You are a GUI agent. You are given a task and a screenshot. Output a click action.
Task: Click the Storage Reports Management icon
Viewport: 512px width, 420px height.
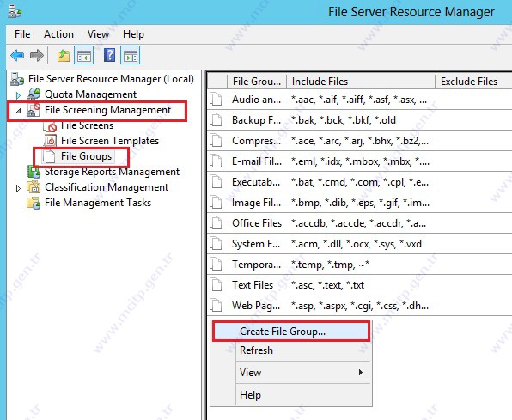pyautogui.click(x=34, y=172)
